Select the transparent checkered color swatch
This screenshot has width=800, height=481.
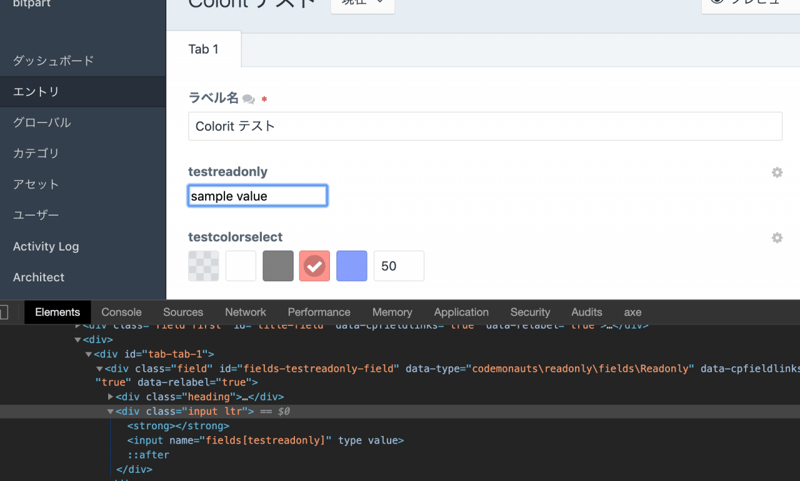(204, 266)
